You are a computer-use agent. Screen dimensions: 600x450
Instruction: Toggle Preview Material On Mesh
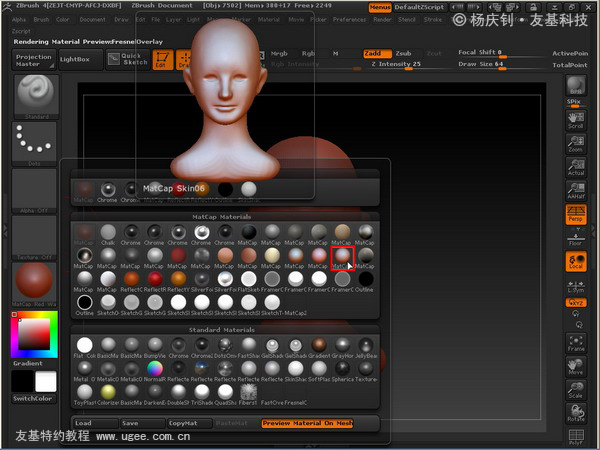pos(307,423)
